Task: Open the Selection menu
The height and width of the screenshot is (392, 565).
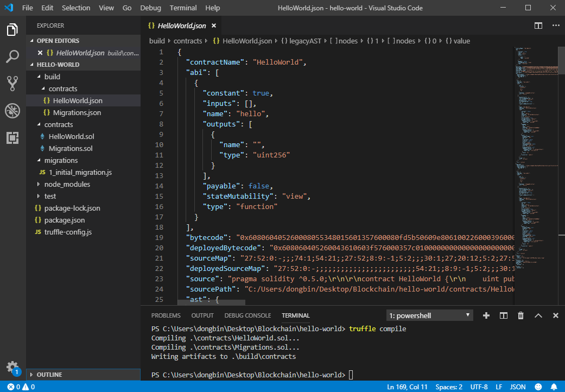Action: (x=76, y=8)
